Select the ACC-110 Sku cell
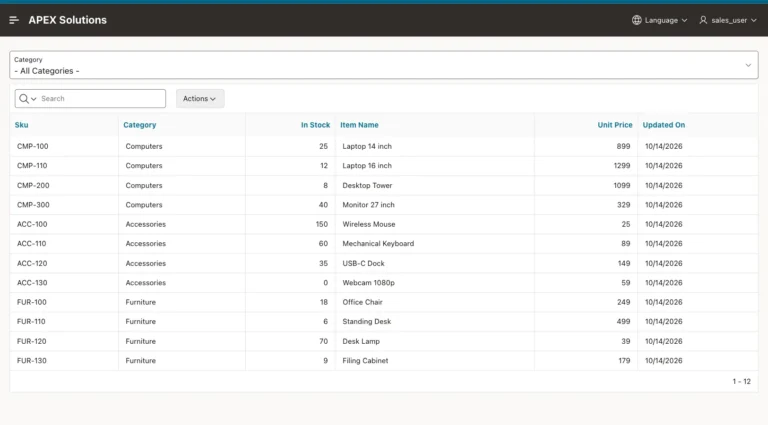Viewport: 768px width, 425px height. pos(64,243)
